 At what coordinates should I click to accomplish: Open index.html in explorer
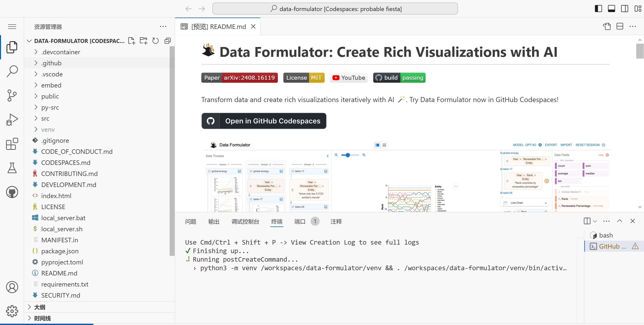tap(99, 196)
